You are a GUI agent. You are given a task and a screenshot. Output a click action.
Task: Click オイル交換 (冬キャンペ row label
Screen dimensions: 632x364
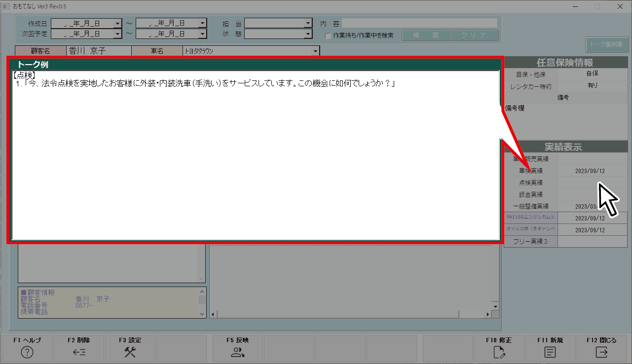[x=531, y=230]
